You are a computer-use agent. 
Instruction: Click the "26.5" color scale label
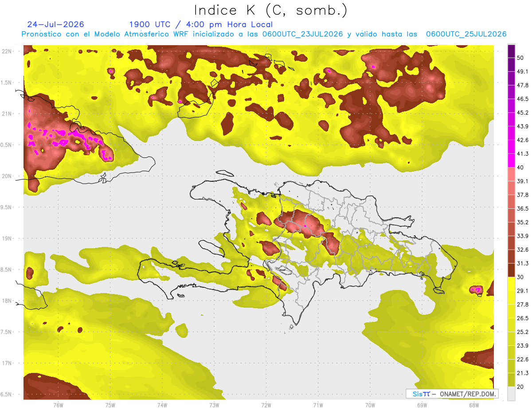522,318
